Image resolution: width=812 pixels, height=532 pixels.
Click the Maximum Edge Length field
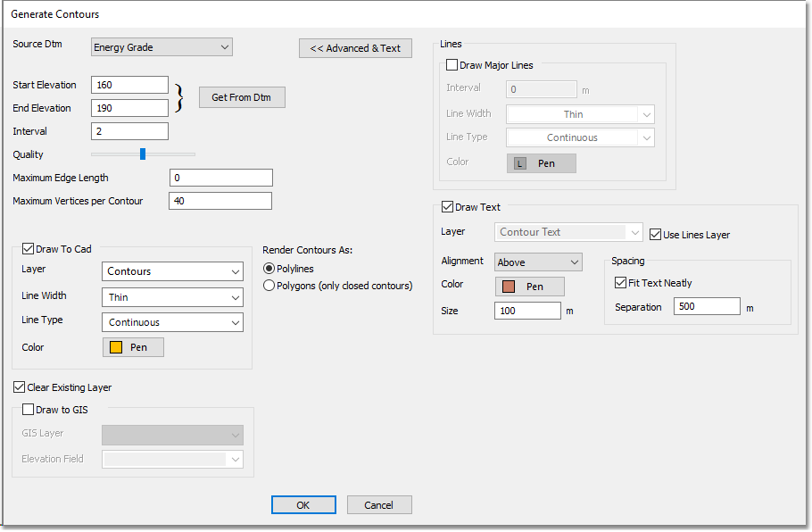(x=221, y=178)
